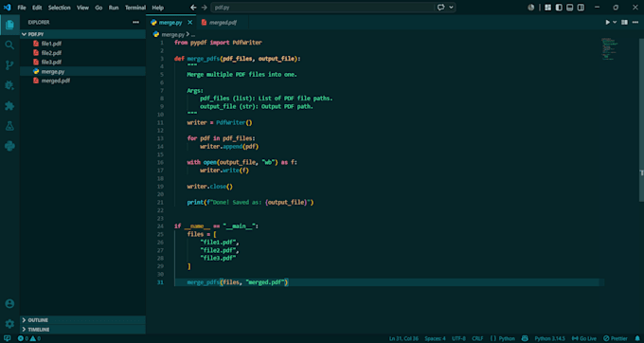
Task: Open the Explorer view in activity bar
Action: coord(9,25)
